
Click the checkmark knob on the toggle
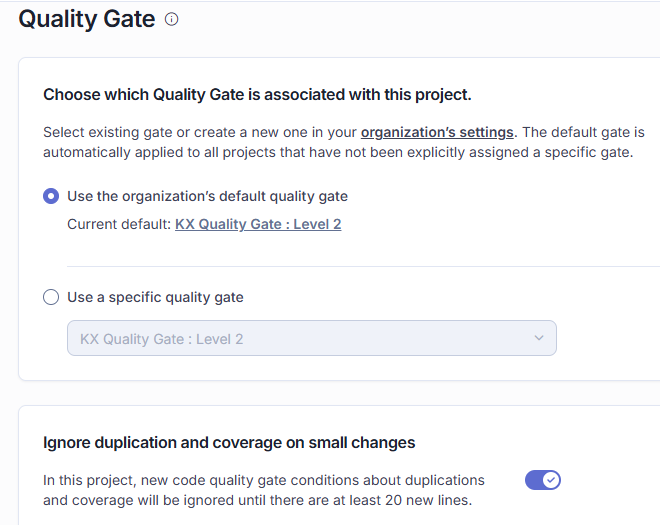pos(551,480)
